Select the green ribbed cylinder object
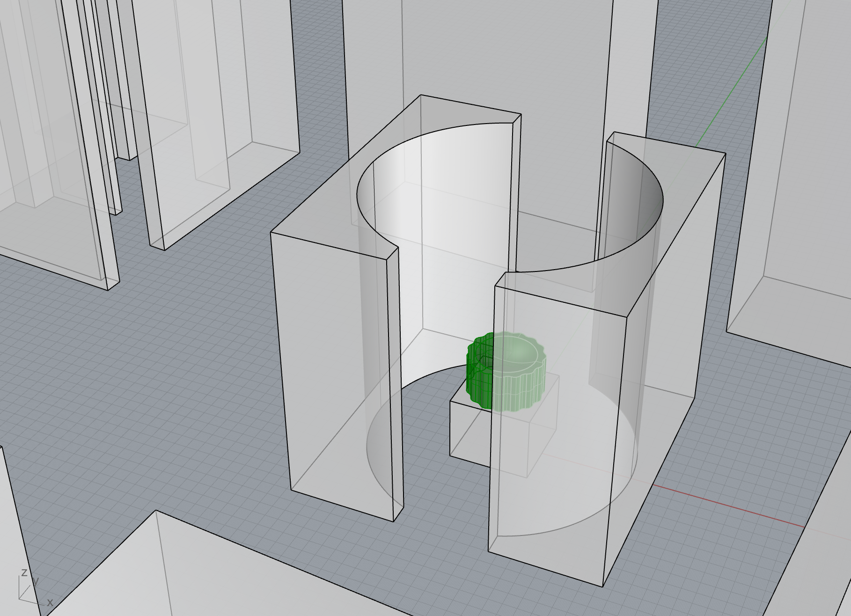Image resolution: width=851 pixels, height=616 pixels. pos(506,371)
